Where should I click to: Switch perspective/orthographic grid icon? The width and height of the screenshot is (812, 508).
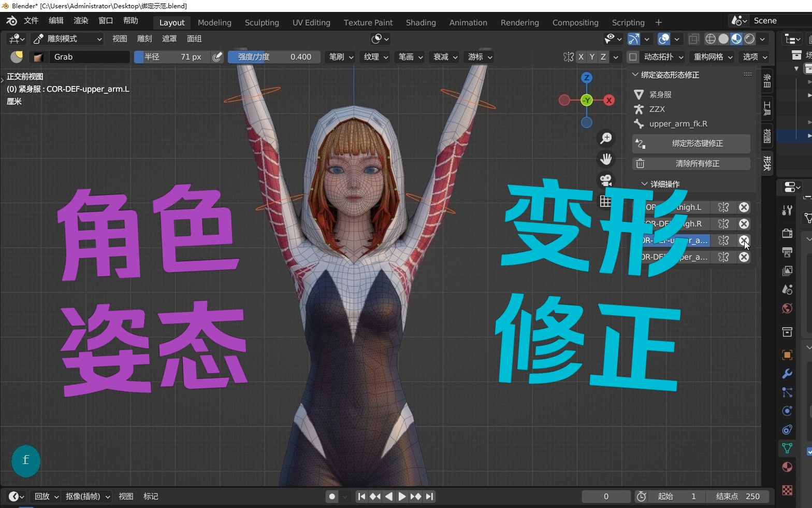[605, 201]
